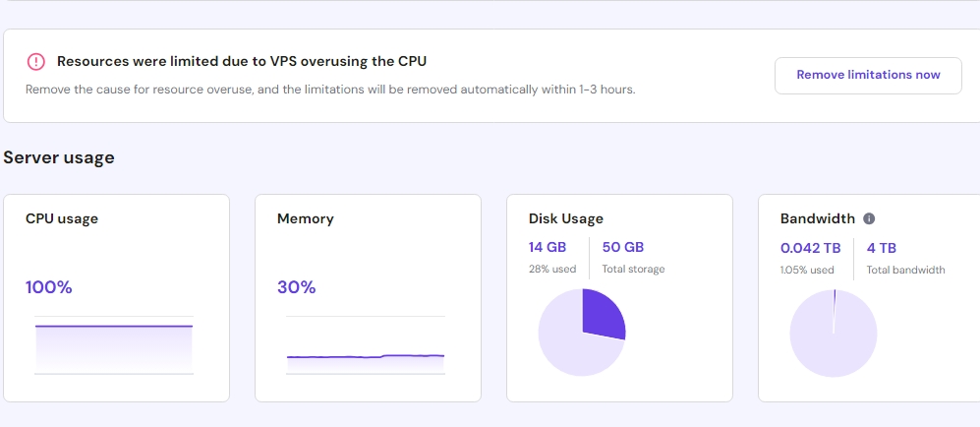The image size is (980, 427).
Task: Click the 4 TB total bandwidth value
Action: point(882,248)
